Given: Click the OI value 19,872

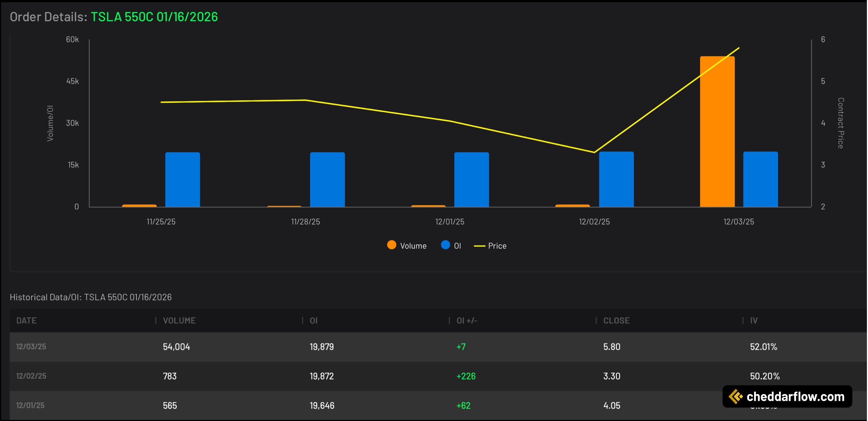Looking at the screenshot, I should pyautogui.click(x=322, y=376).
